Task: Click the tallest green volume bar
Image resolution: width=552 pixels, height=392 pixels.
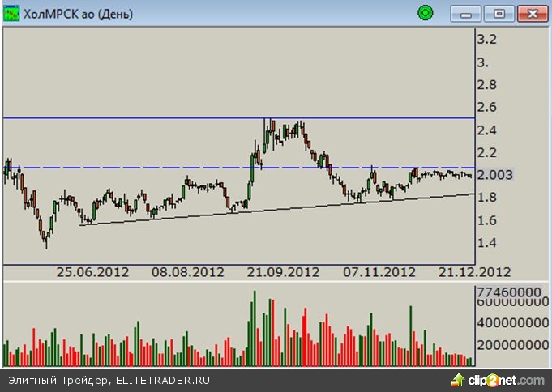Action: (255, 328)
